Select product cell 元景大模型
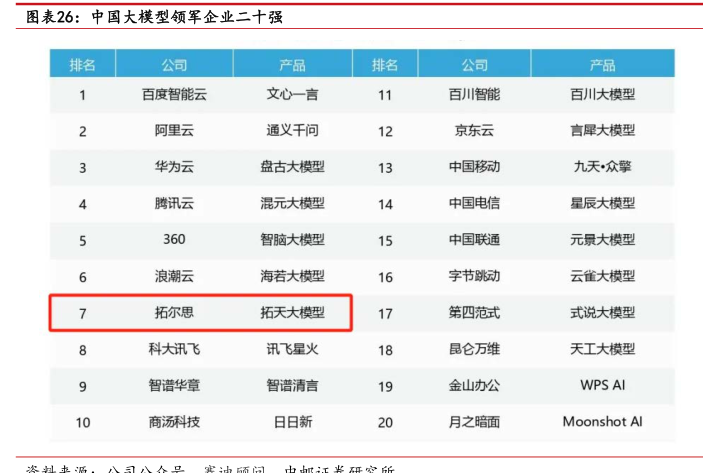The width and height of the screenshot is (703, 473). click(603, 240)
